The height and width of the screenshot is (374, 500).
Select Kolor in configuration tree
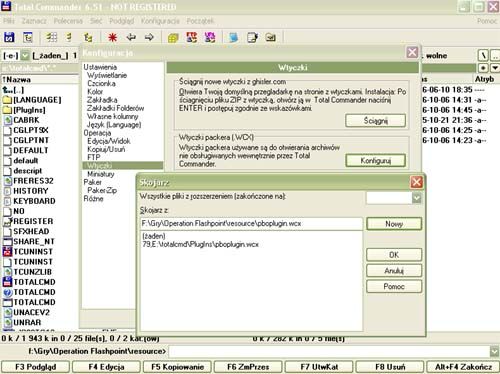95,92
